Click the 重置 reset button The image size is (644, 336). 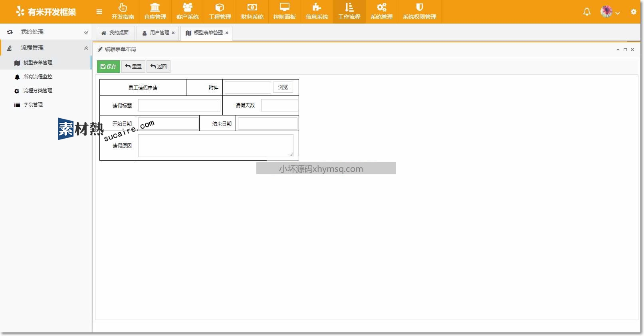133,66
